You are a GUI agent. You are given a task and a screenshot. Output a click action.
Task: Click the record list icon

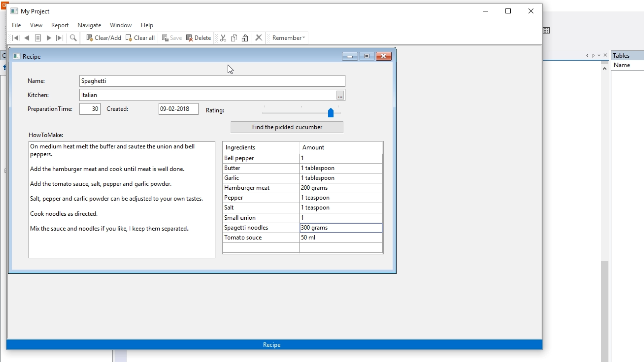(38, 38)
